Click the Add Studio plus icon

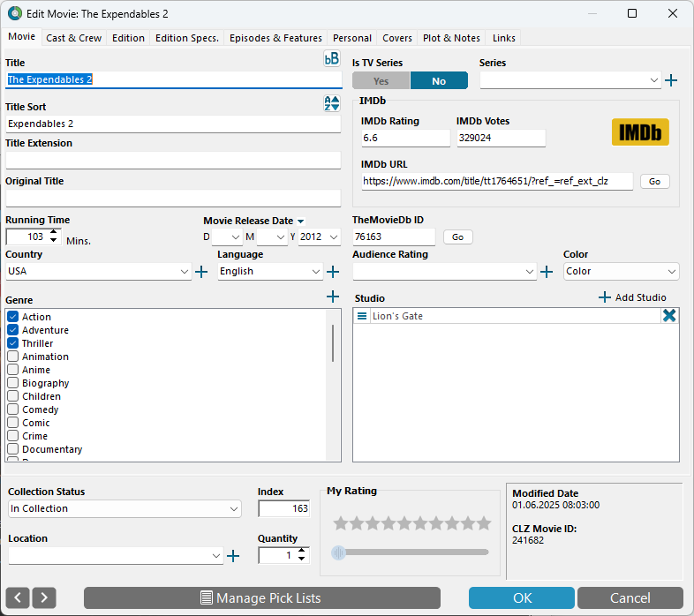605,297
